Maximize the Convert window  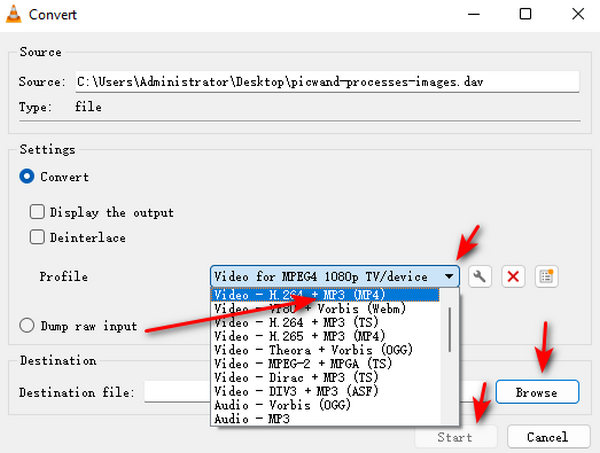coord(525,15)
